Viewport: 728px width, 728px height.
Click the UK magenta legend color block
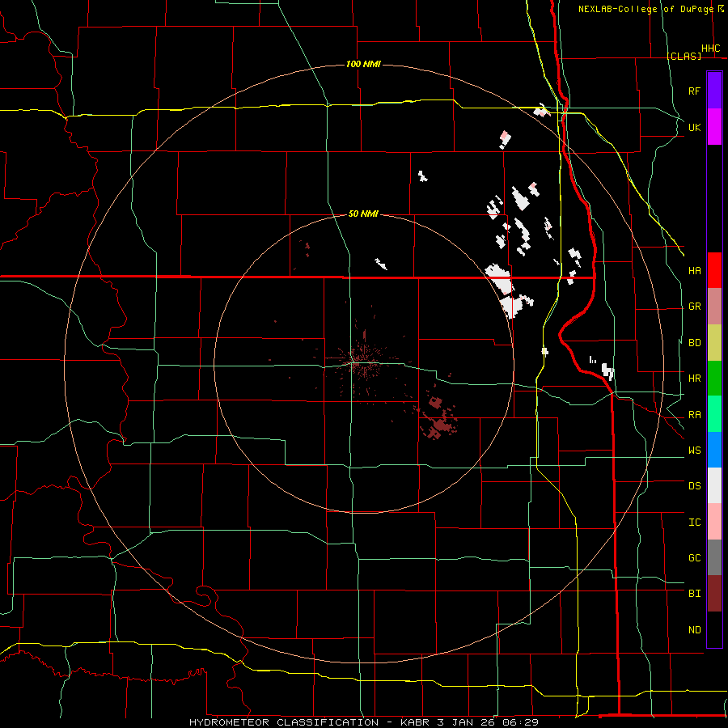point(714,127)
